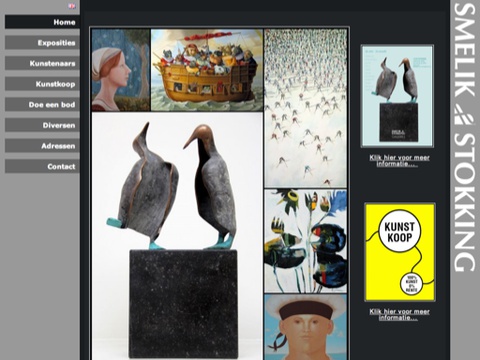Open the abstract flowers painting

click(x=306, y=241)
